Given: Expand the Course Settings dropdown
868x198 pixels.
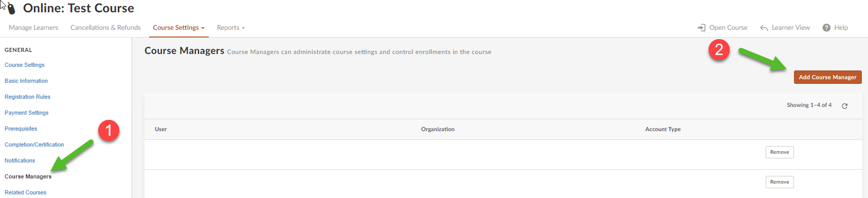Looking at the screenshot, I should point(178,28).
